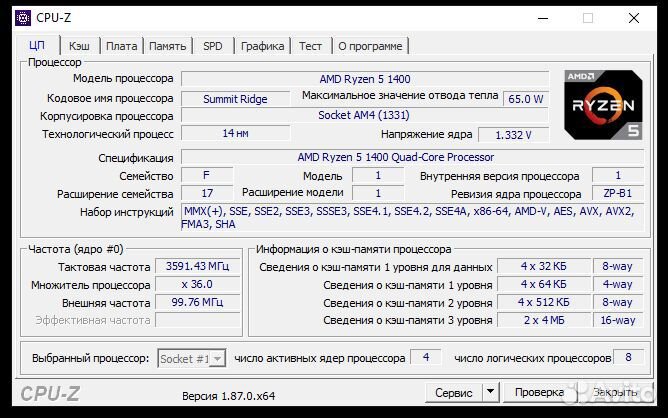Screen dimensions: 668x418
Task: Click the 4-way L1 associativity value
Action: (618, 284)
